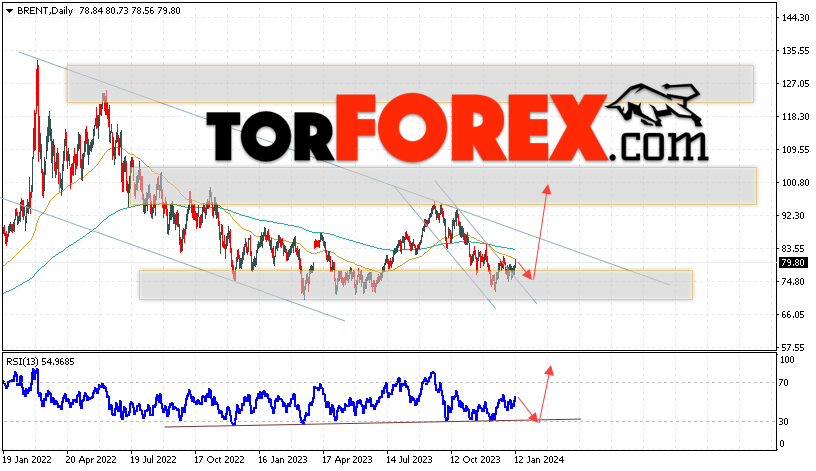The height and width of the screenshot is (471, 816).
Task: Click the 74.80 price axis label
Action: point(794,282)
